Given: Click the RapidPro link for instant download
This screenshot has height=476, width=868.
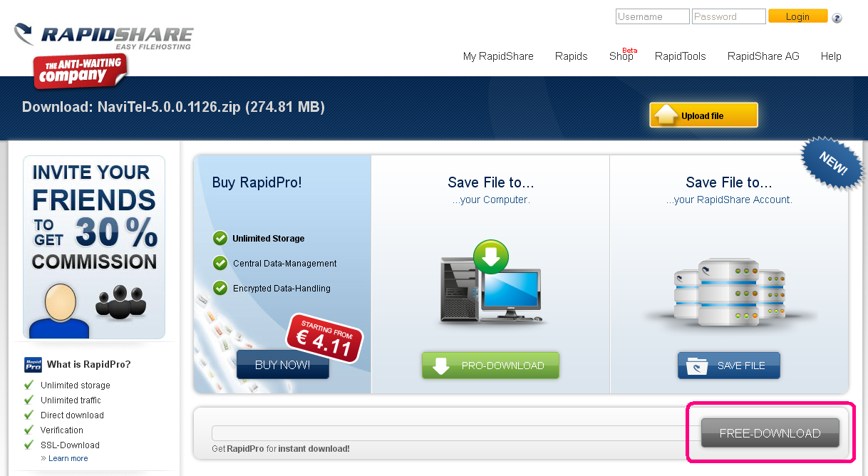Looking at the screenshot, I should 244,449.
